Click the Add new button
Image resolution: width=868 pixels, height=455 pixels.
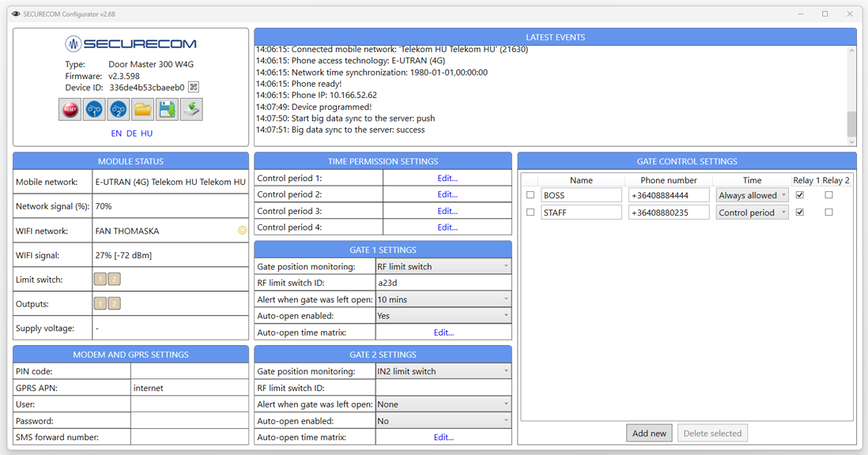(649, 433)
